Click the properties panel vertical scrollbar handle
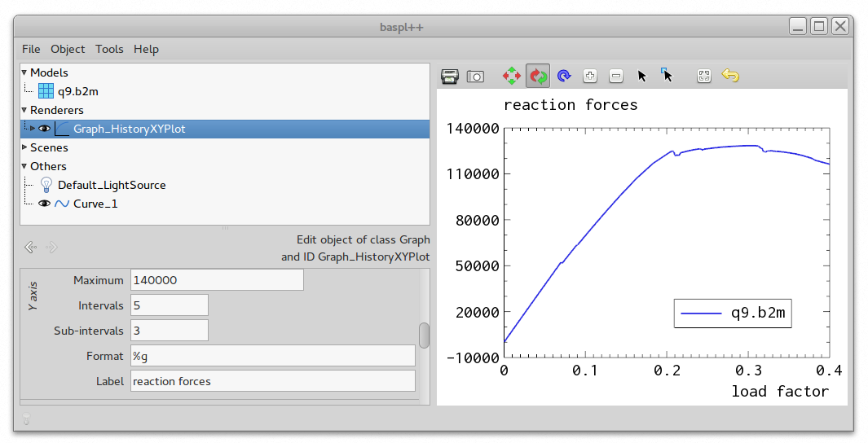 pyautogui.click(x=424, y=335)
